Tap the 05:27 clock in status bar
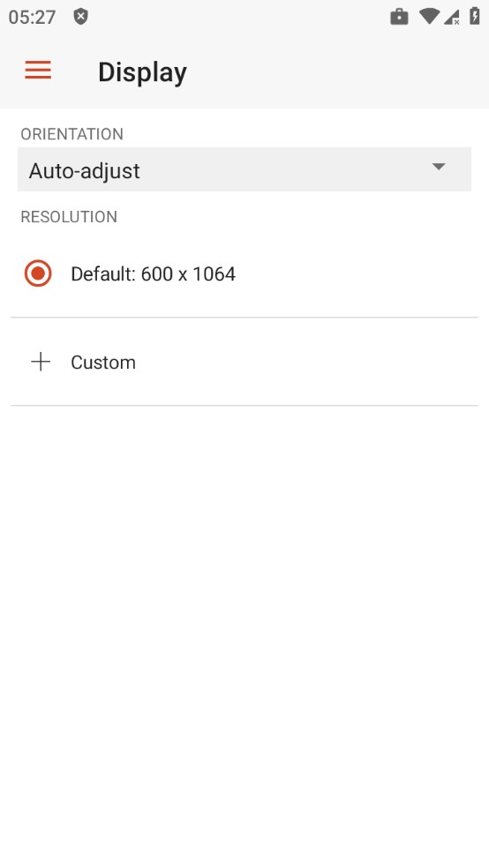Viewport: 489px width, 868px height. click(32, 17)
